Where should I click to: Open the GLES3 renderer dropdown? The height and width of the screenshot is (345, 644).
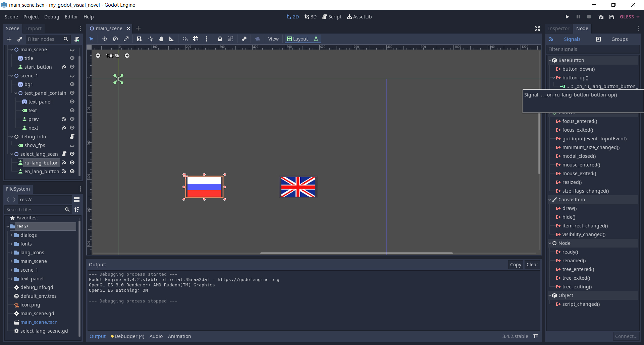[630, 17]
